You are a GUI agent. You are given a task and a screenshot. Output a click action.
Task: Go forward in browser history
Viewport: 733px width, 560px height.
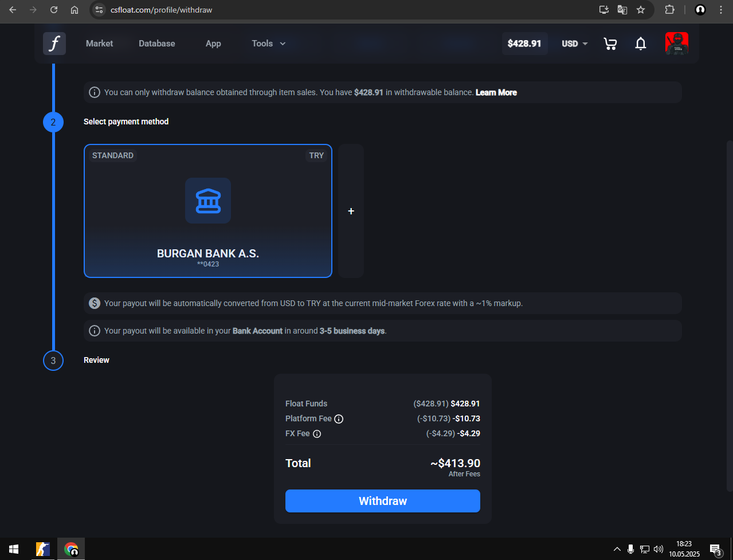(x=33, y=10)
